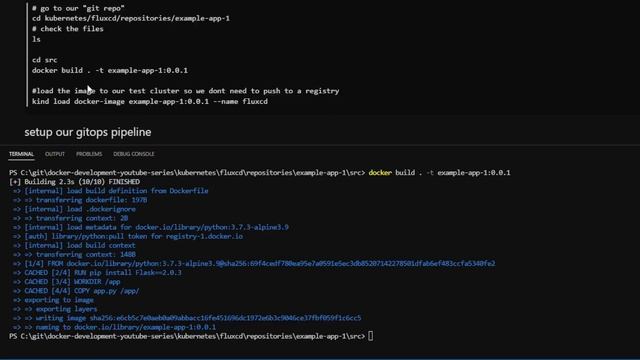Screen dimensions: 640x360
Task: Click the 'setup our gitops pipeline' heading
Action: coord(88,132)
